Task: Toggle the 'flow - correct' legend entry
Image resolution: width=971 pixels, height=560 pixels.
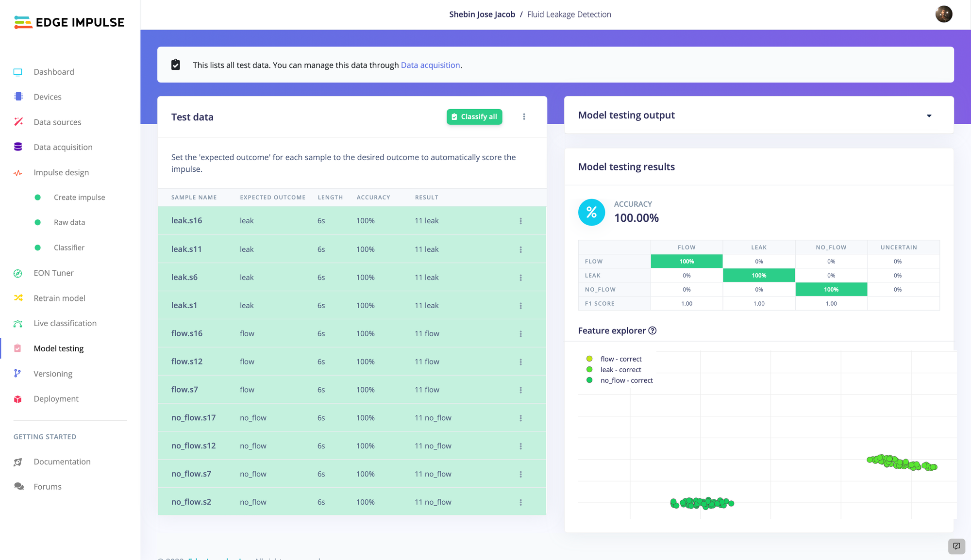Action: 620,359
